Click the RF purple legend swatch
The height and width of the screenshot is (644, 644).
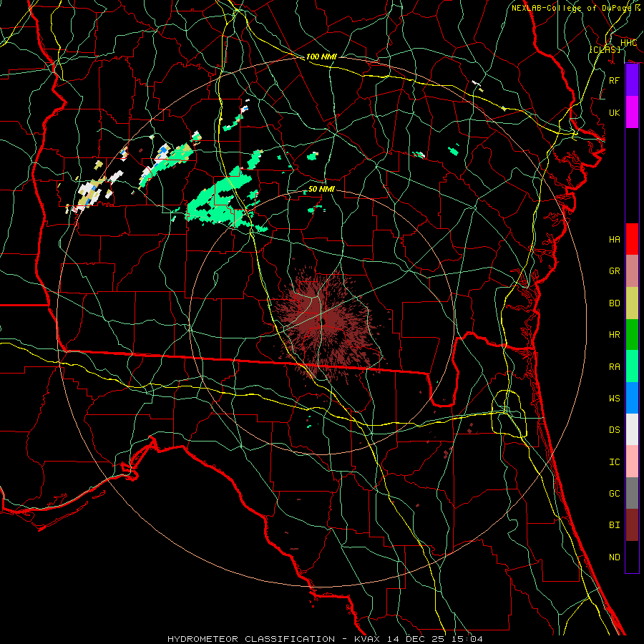632,80
